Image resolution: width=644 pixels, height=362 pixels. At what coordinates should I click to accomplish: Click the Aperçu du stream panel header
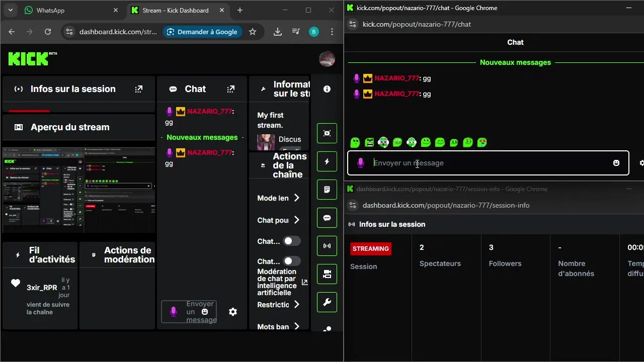pos(78,127)
